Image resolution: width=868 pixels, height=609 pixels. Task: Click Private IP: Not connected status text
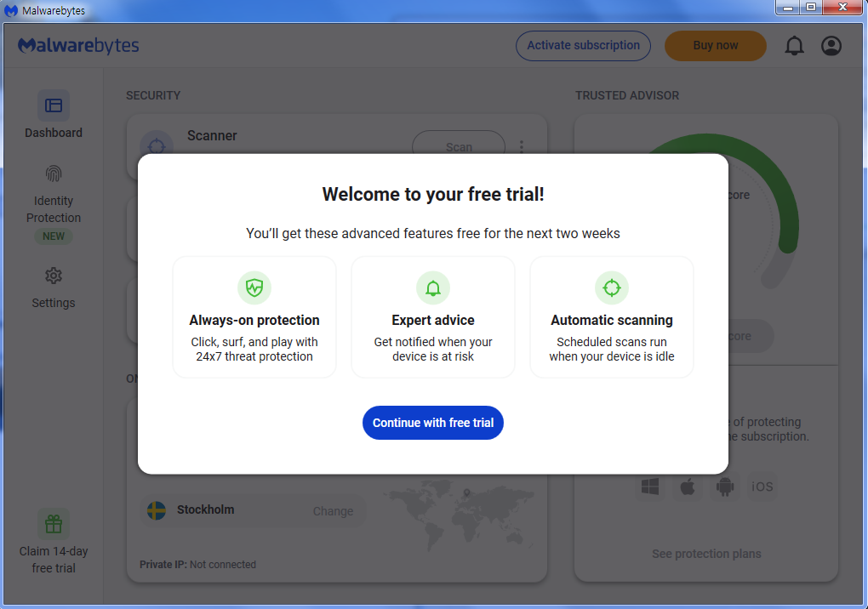(197, 564)
